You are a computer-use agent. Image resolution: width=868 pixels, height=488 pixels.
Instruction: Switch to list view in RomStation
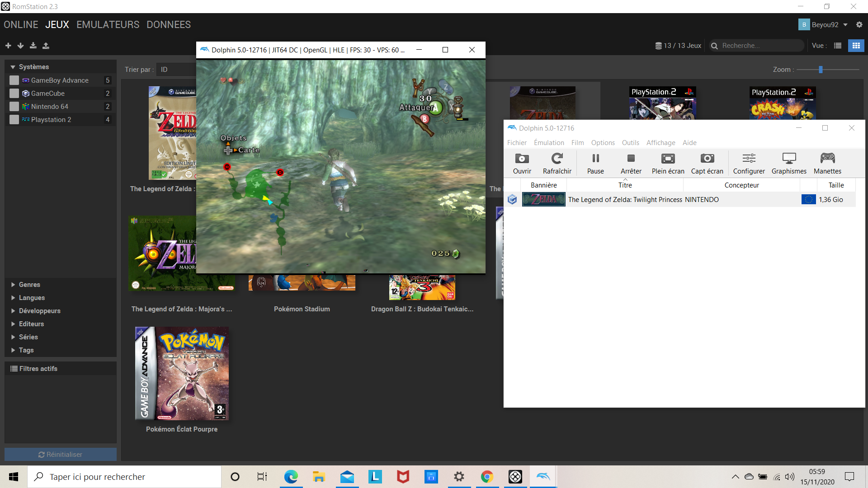(838, 46)
